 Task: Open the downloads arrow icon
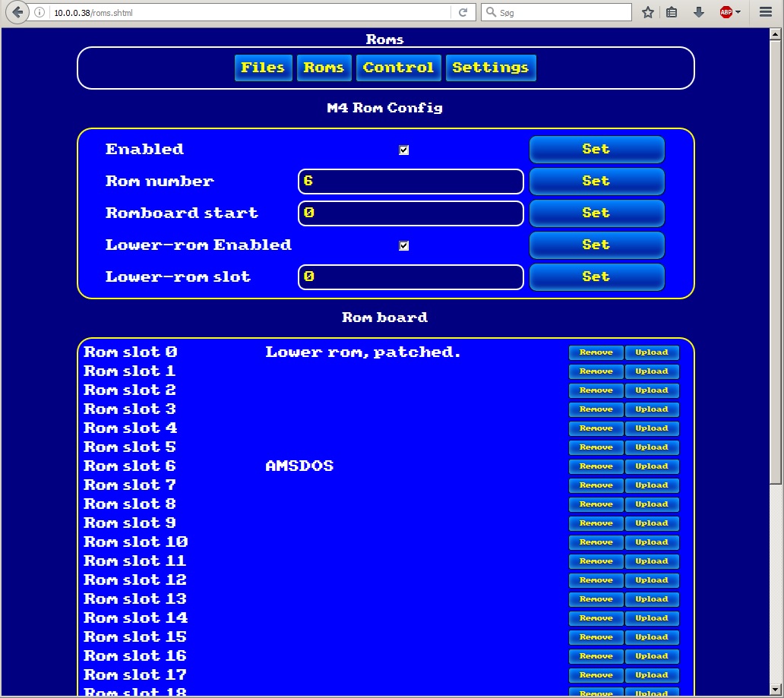pyautogui.click(x=699, y=12)
